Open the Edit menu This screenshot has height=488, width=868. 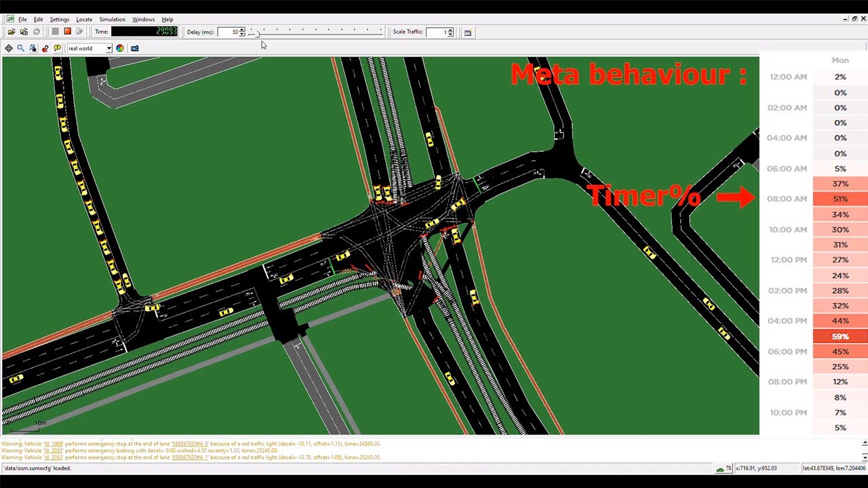pyautogui.click(x=38, y=20)
